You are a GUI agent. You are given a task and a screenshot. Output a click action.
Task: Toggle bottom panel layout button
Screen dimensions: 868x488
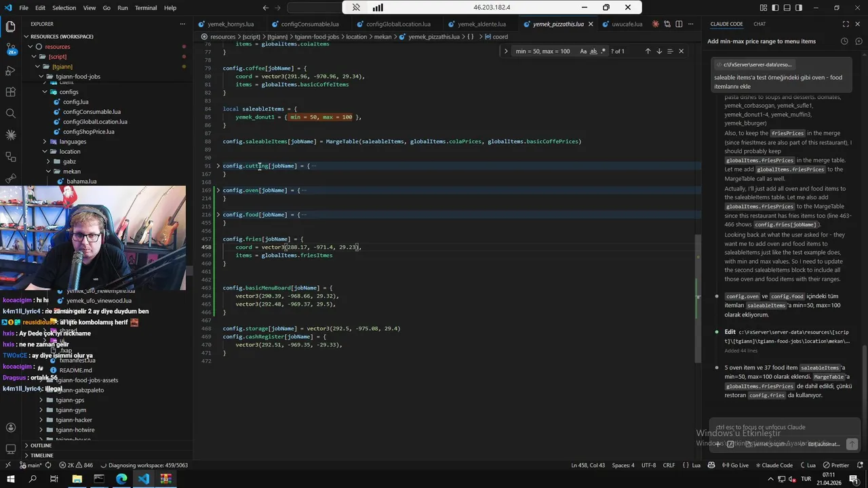(787, 7)
